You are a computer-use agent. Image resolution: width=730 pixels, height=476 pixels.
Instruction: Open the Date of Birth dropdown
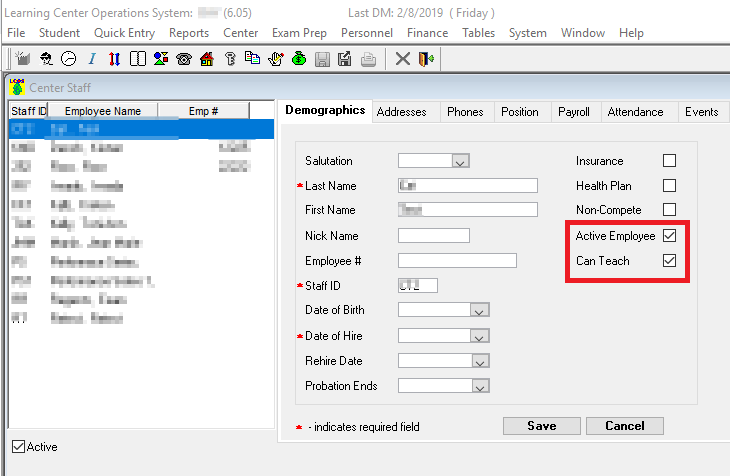point(479,310)
